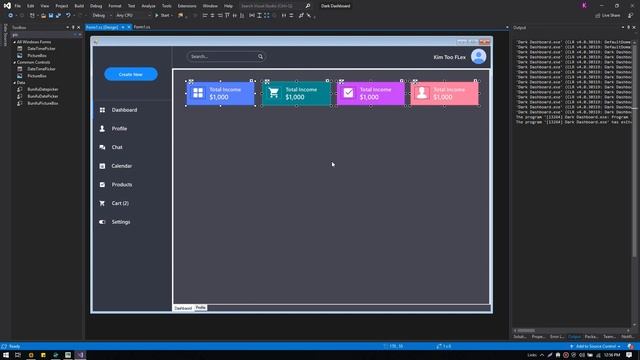The height and width of the screenshot is (360, 640).
Task: Click the Dashboard menu label in sidebar
Action: tap(124, 110)
